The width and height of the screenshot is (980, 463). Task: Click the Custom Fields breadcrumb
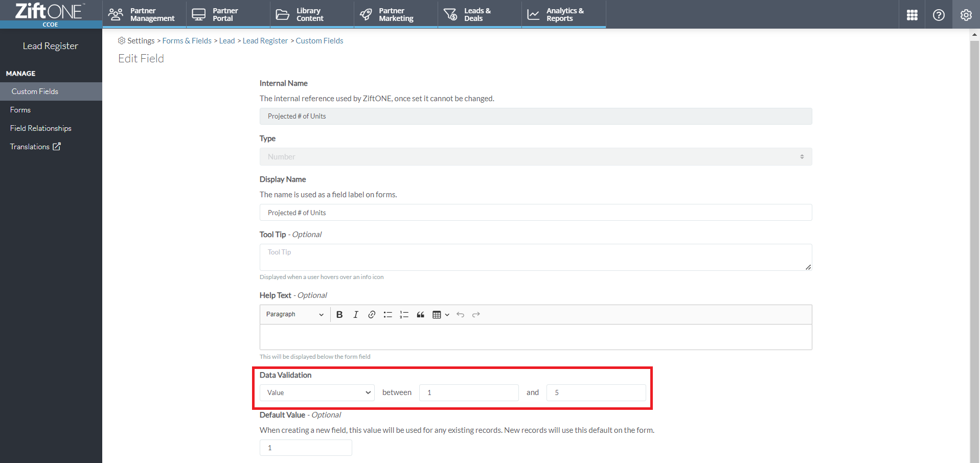pyautogui.click(x=320, y=41)
